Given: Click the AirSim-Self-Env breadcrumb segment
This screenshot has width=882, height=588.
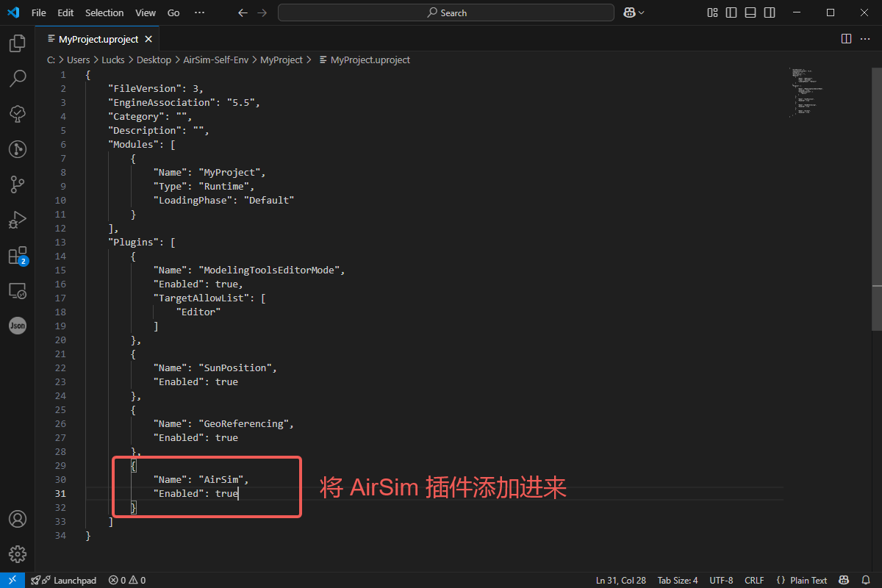Looking at the screenshot, I should tap(215, 60).
